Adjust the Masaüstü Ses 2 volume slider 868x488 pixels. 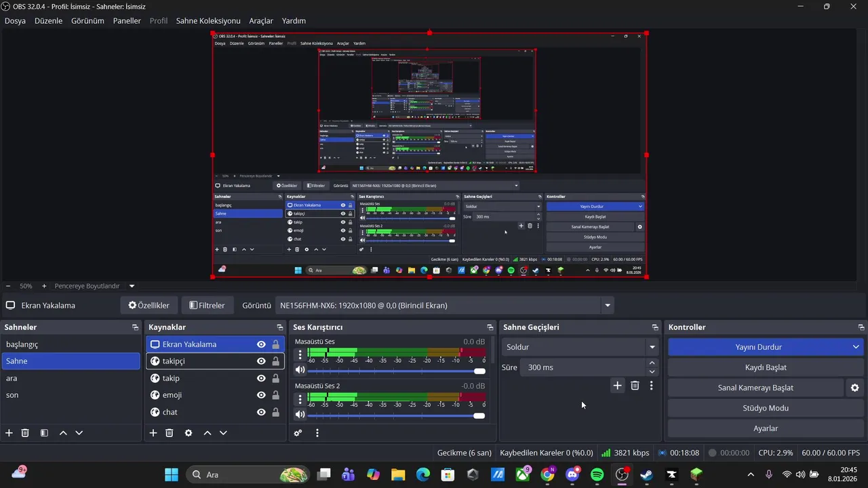click(397, 415)
